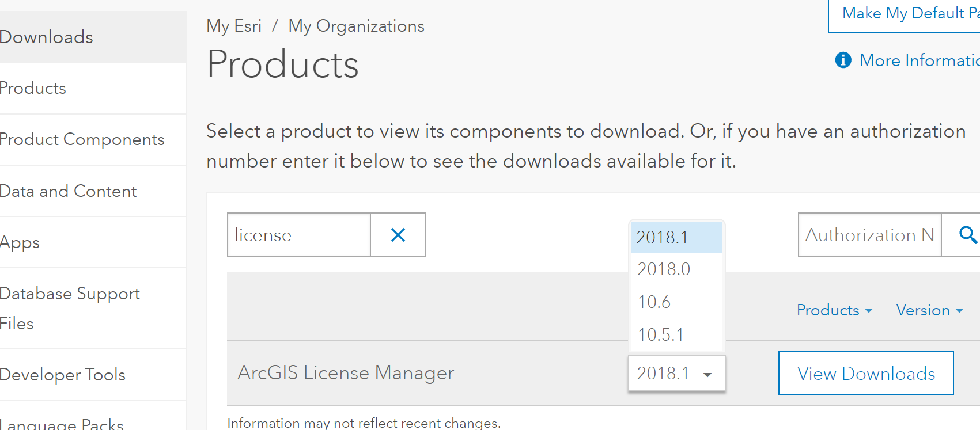Viewport: 980px width, 430px height.
Task: Go to the My Esri breadcrumb
Action: click(x=234, y=26)
